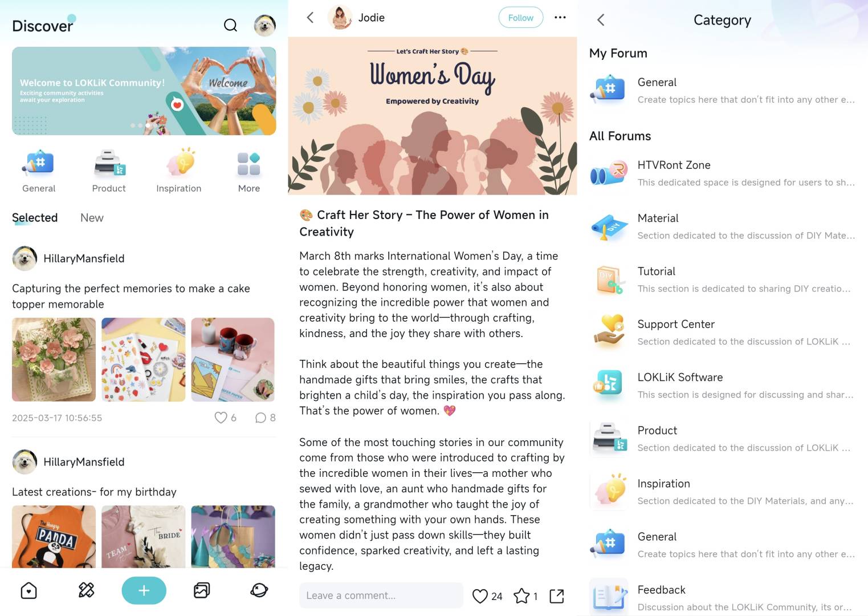Open search from the Discover header

(230, 25)
